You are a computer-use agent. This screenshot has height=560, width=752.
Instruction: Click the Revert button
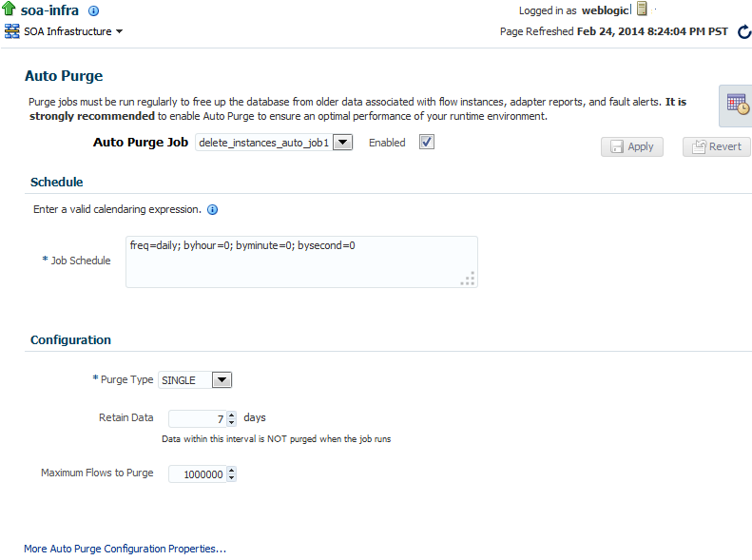(x=717, y=146)
